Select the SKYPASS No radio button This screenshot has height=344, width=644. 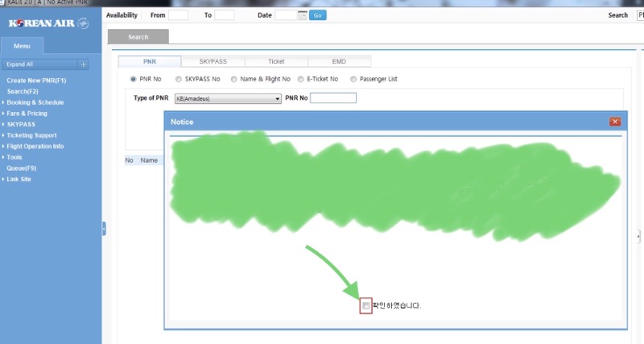pyautogui.click(x=180, y=79)
